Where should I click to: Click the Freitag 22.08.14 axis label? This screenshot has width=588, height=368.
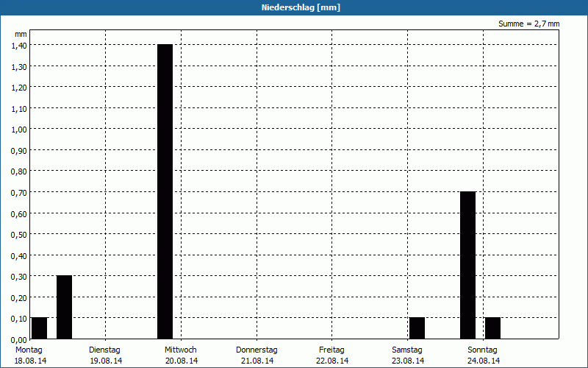[x=332, y=355]
